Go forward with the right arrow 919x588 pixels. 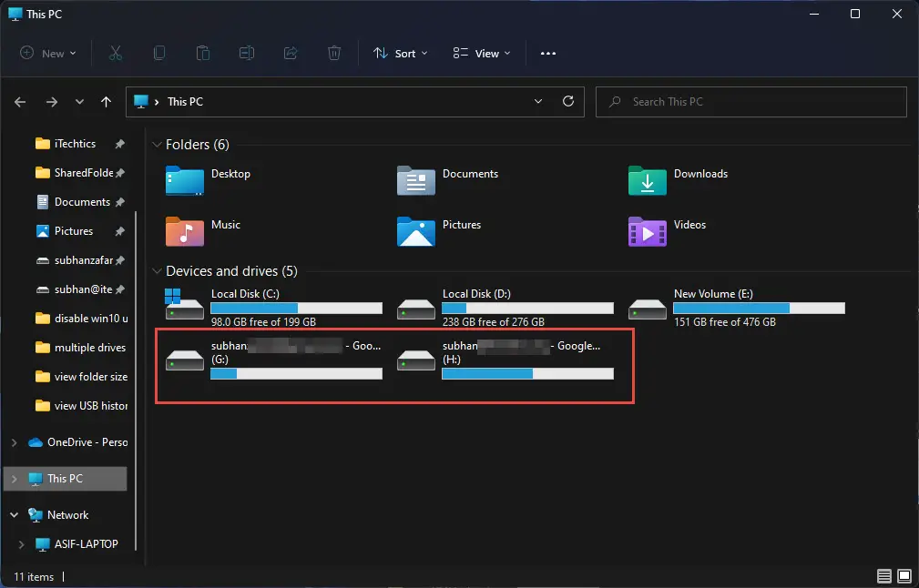52,102
